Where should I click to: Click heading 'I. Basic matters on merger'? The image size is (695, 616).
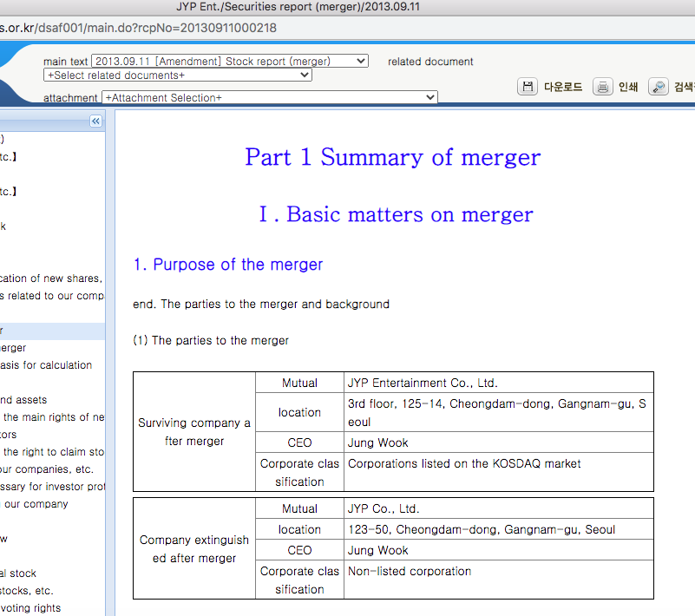coord(396,214)
